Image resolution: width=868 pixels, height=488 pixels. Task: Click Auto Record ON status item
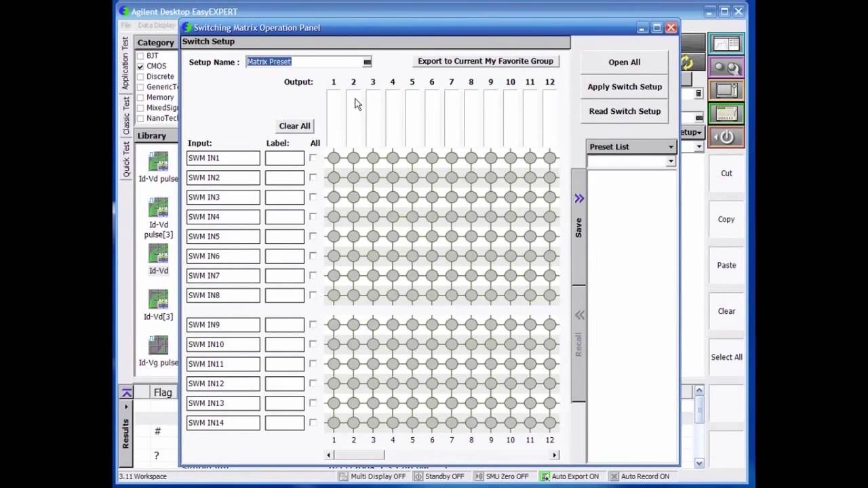coord(639,476)
